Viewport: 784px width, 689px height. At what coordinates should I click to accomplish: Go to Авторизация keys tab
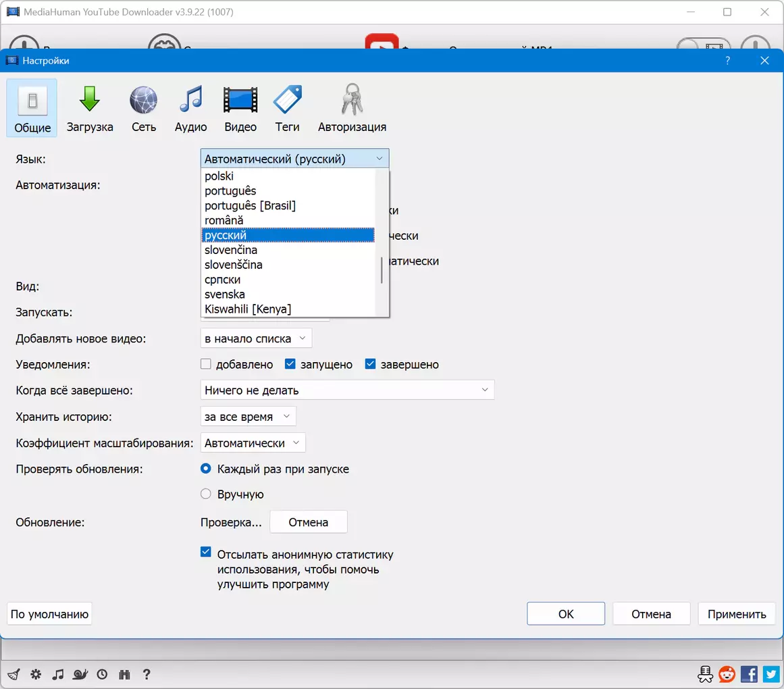[352, 108]
